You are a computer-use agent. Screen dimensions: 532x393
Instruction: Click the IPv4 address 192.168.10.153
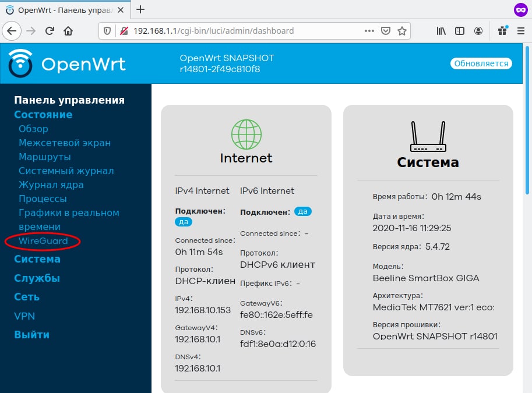point(203,310)
